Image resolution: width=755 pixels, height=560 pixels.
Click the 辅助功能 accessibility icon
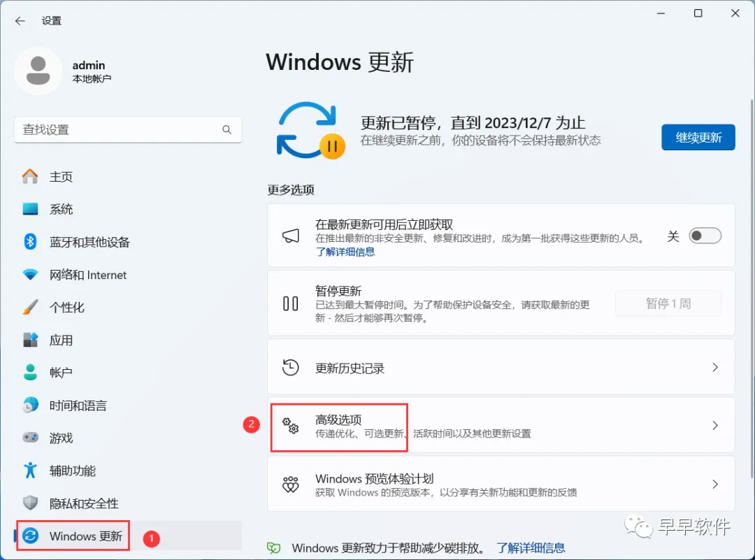point(30,471)
